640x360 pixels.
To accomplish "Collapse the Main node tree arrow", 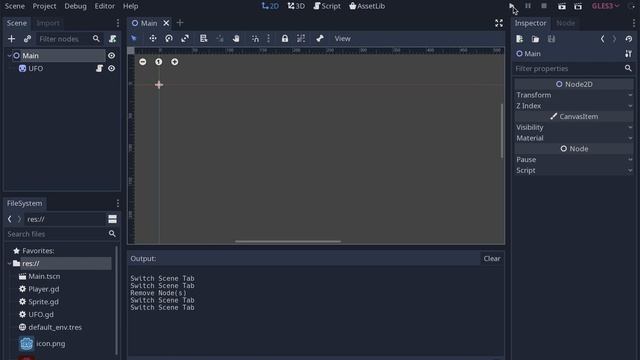I will point(9,56).
